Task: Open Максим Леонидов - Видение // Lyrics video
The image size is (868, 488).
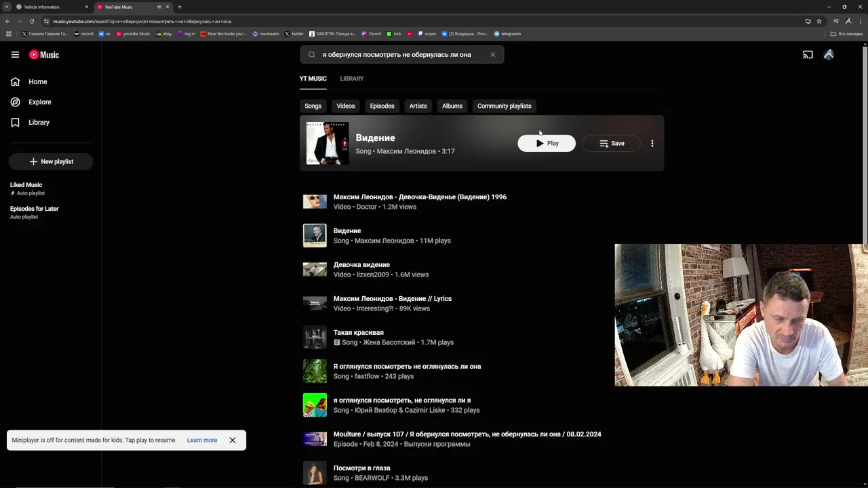Action: pos(393,299)
